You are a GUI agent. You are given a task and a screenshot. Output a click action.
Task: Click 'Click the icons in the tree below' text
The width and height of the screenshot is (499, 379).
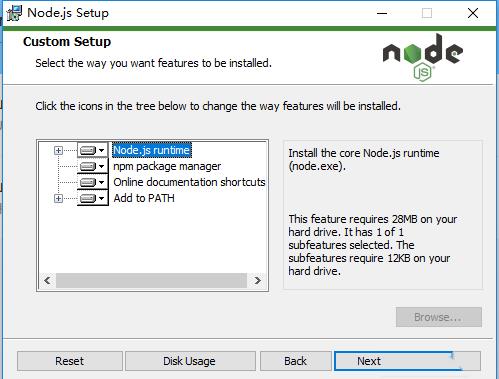[218, 106]
